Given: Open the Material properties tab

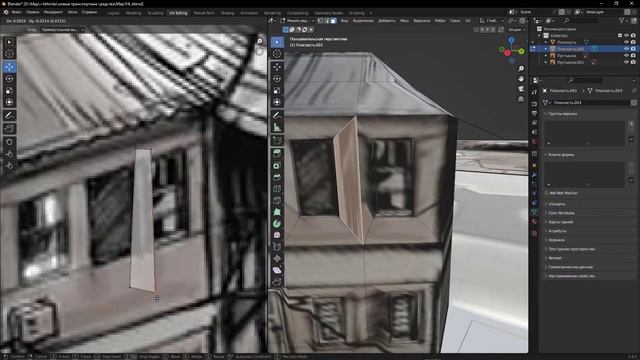Looking at the screenshot, I should [534, 221].
